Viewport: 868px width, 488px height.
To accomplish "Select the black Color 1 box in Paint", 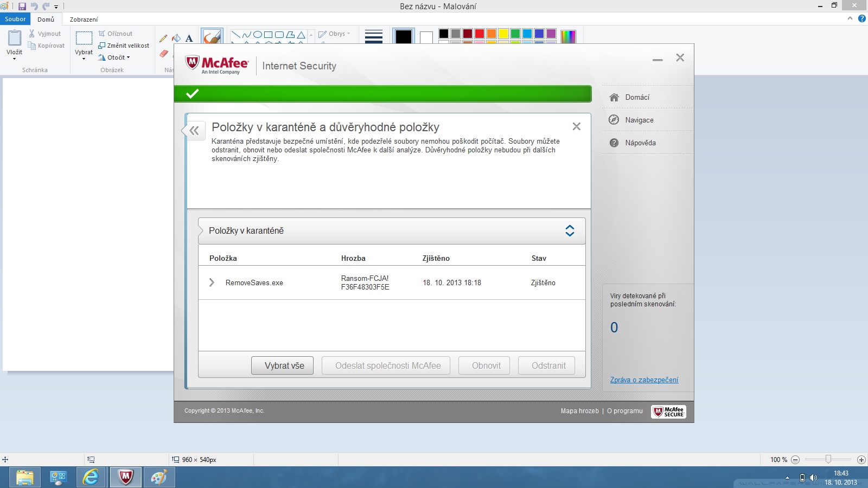I will point(404,36).
